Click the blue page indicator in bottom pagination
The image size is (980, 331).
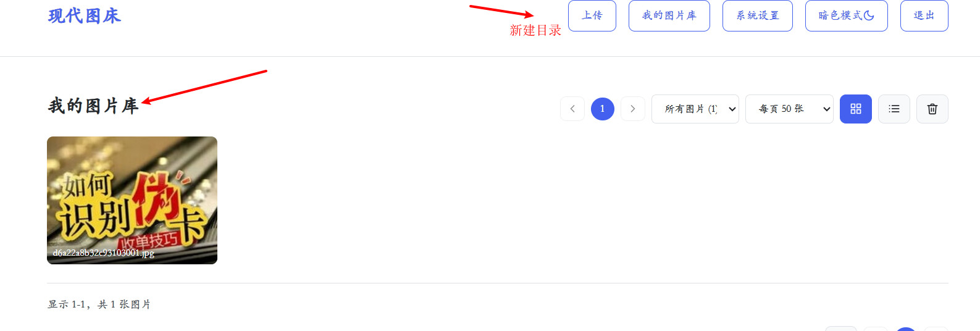coord(905,329)
